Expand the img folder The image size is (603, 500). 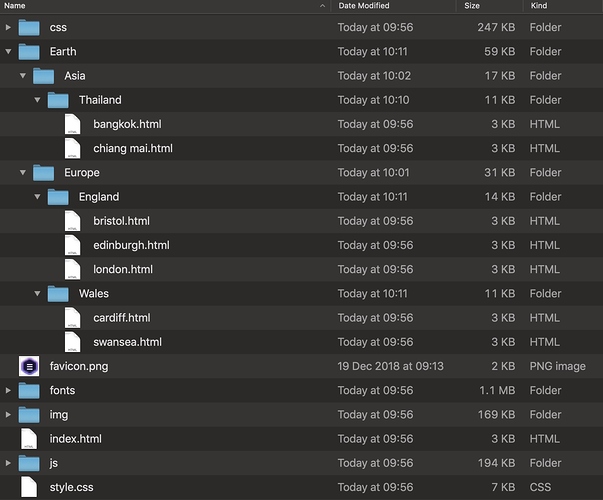pyautogui.click(x=9, y=415)
